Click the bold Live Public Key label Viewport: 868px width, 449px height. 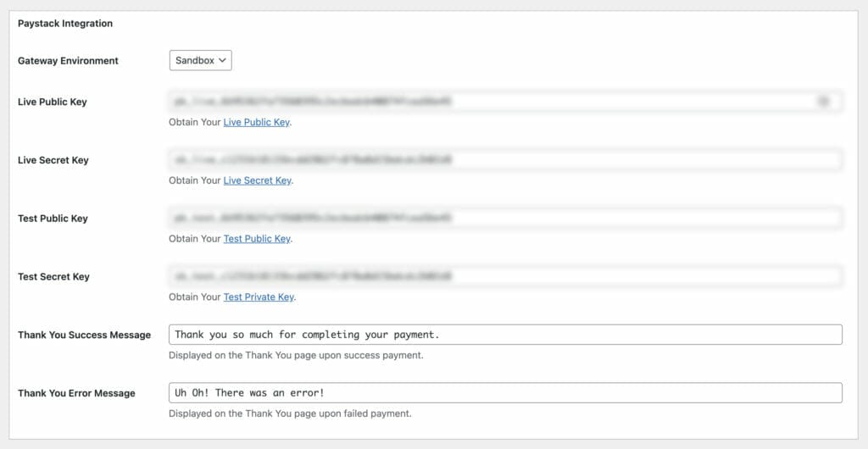click(x=53, y=102)
